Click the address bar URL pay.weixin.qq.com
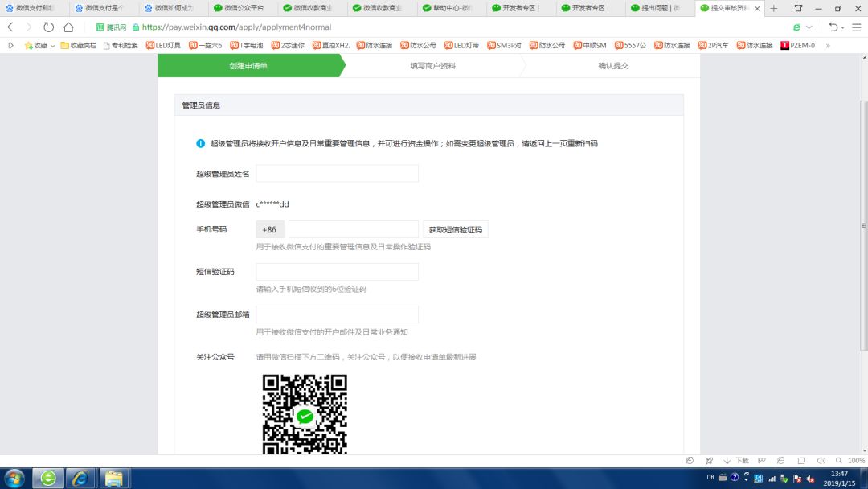Image resolution: width=868 pixels, height=489 pixels. 236,27
